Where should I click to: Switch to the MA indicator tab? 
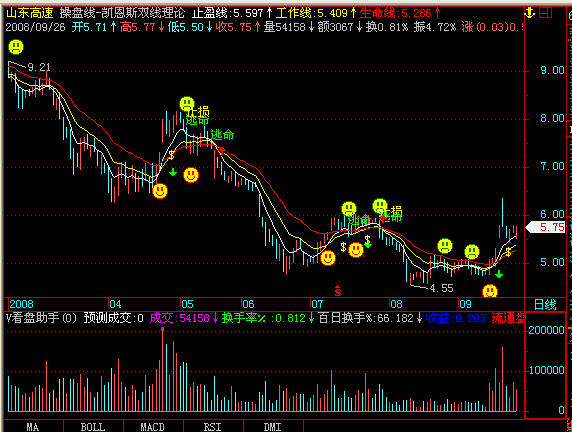pyautogui.click(x=33, y=427)
